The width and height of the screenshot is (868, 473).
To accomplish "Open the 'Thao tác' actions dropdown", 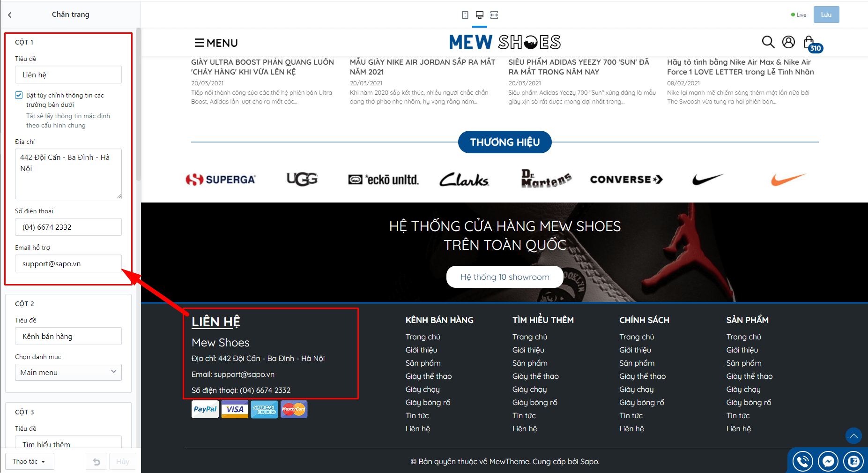I will 30,461.
